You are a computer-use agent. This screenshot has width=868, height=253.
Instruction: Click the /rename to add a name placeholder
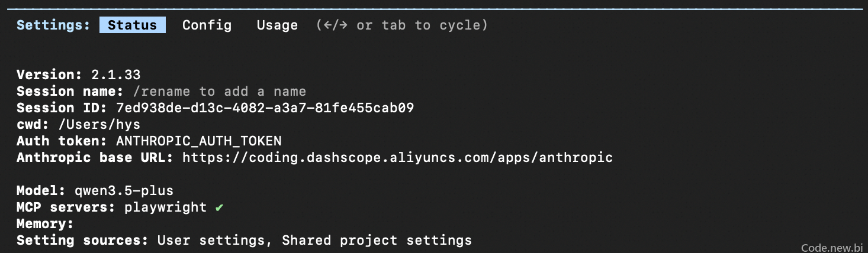[x=220, y=92]
